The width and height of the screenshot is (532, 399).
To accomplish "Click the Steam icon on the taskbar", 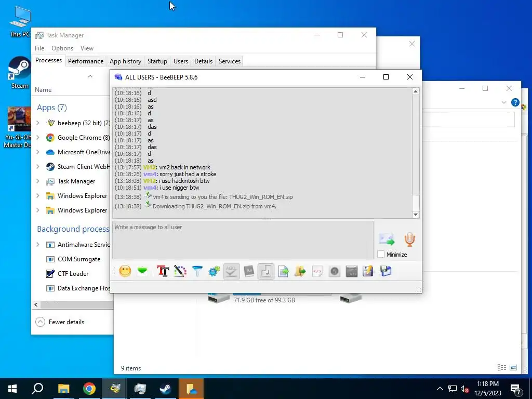I will pyautogui.click(x=165, y=389).
